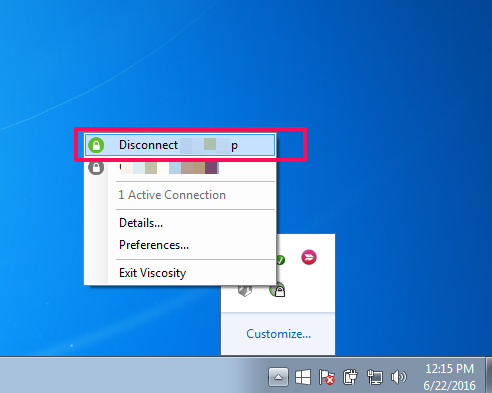Open Details... from Viscosity menu
This screenshot has height=393, width=492.
pyautogui.click(x=141, y=223)
